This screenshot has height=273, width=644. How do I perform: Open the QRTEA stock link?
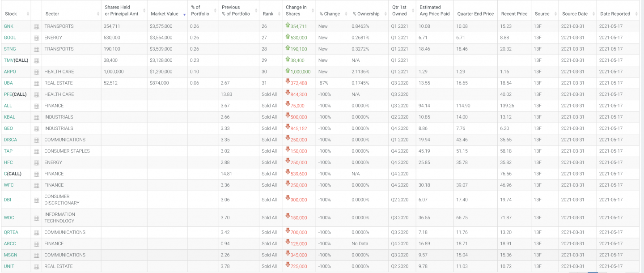tap(11, 232)
